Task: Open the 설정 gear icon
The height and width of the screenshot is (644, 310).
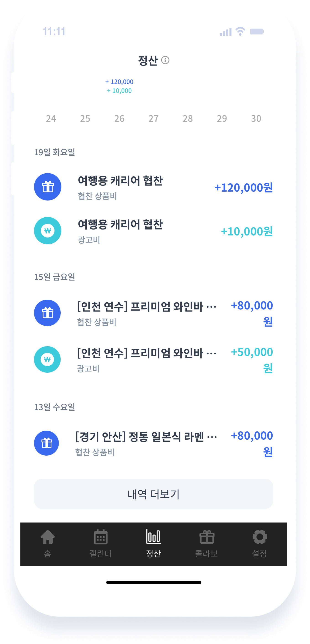Action: pos(260,537)
